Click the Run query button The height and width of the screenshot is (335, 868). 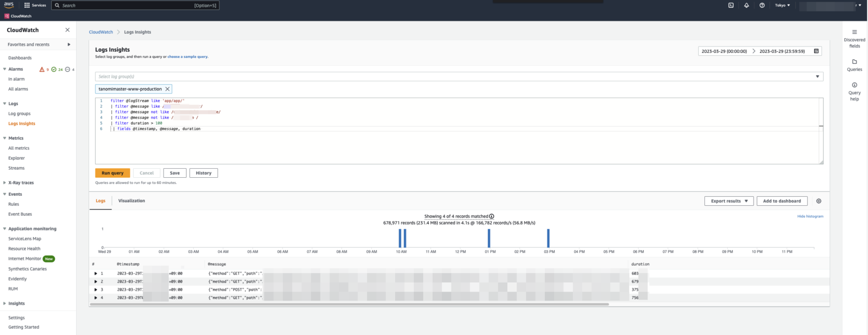point(113,173)
